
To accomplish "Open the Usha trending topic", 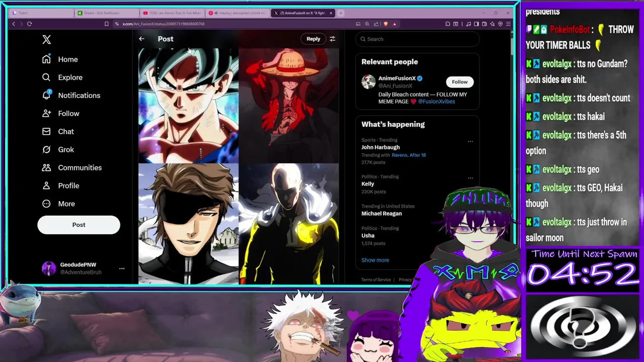I will [368, 236].
